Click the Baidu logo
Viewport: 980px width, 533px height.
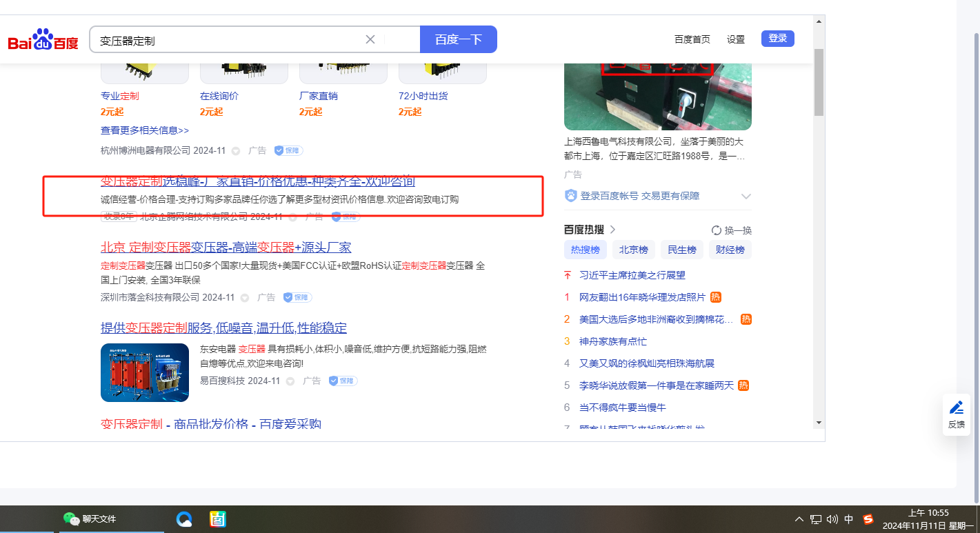pyautogui.click(x=43, y=40)
